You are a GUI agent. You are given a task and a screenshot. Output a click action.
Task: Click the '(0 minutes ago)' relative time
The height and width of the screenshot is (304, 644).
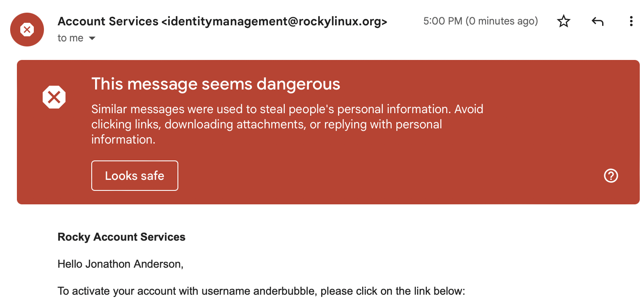(x=502, y=21)
